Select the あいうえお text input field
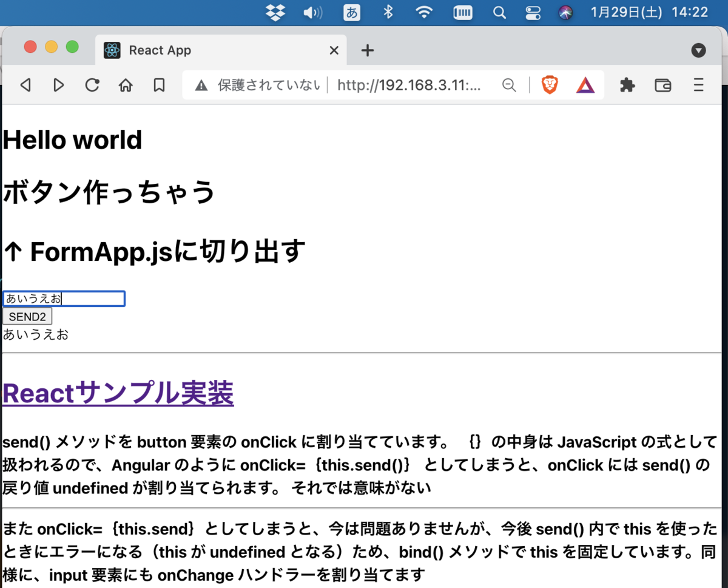 pos(64,299)
